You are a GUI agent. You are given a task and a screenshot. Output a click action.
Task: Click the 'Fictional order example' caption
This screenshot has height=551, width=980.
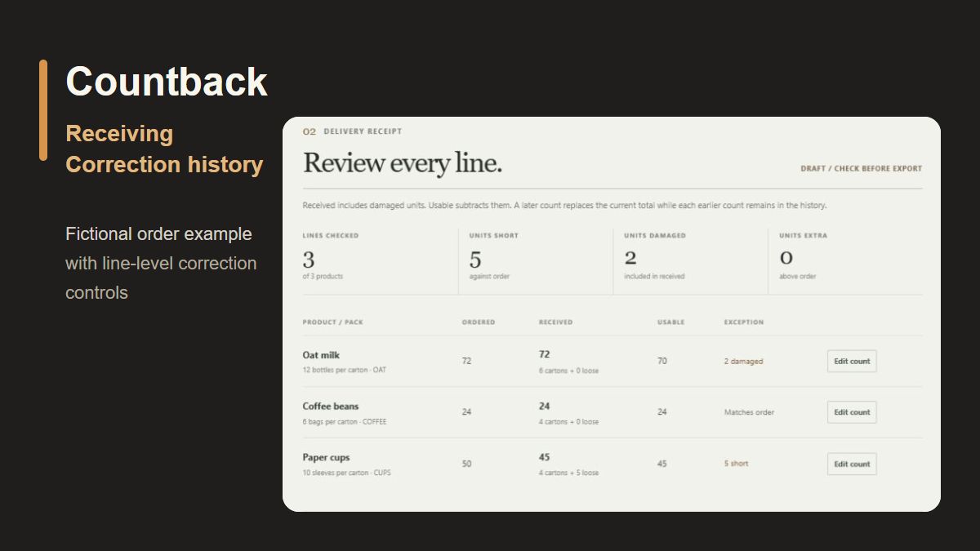(x=158, y=234)
